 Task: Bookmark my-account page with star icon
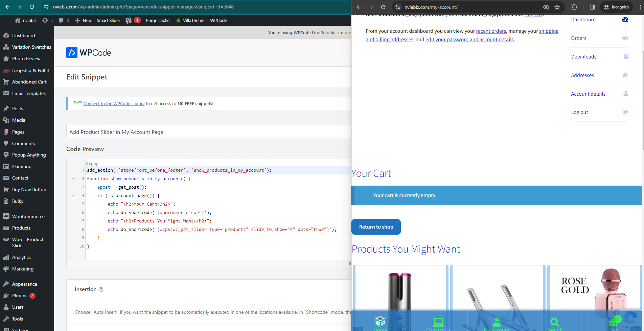coord(557,7)
